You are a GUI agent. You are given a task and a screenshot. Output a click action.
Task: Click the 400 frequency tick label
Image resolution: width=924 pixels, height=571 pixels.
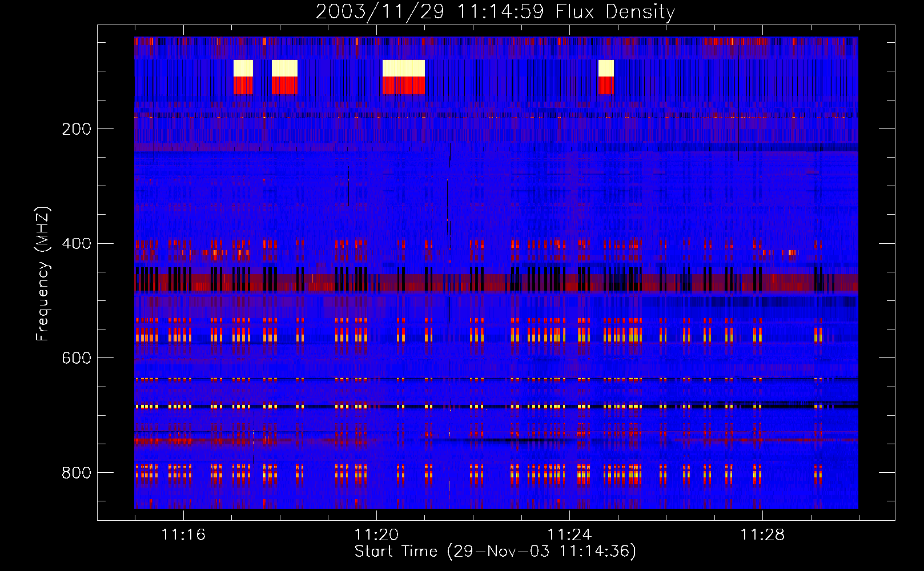(77, 244)
